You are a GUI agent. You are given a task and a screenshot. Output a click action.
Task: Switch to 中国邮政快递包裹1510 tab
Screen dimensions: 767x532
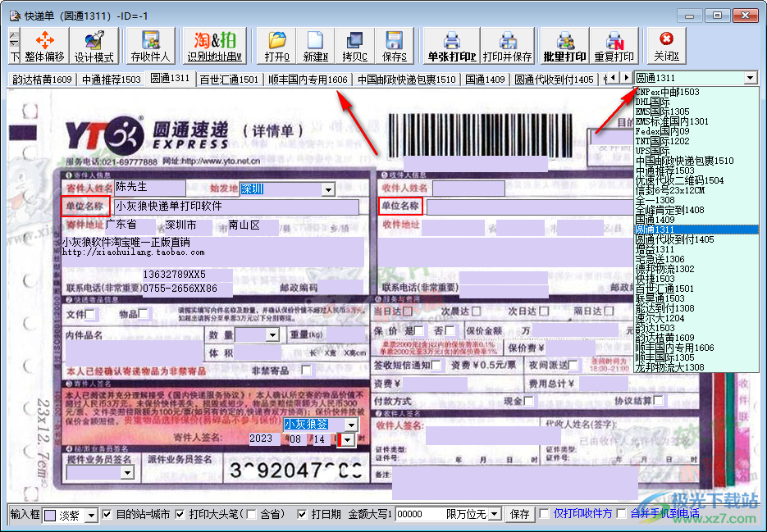[x=407, y=80]
